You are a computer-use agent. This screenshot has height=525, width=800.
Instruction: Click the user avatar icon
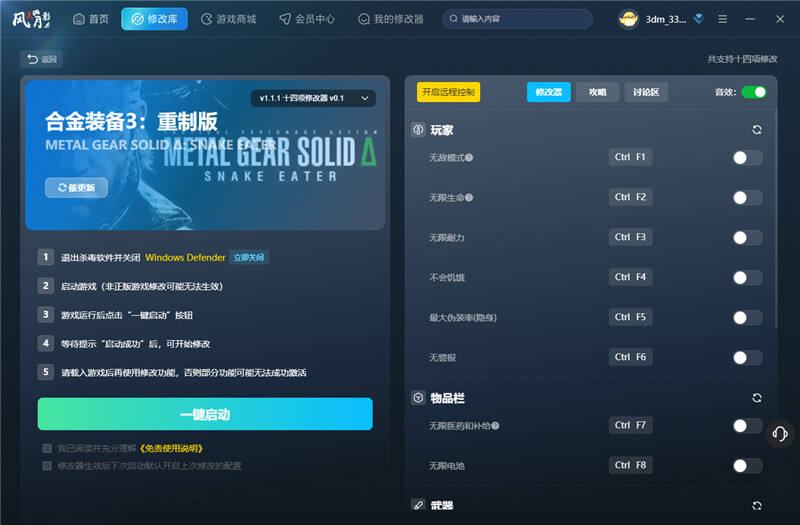pos(628,19)
